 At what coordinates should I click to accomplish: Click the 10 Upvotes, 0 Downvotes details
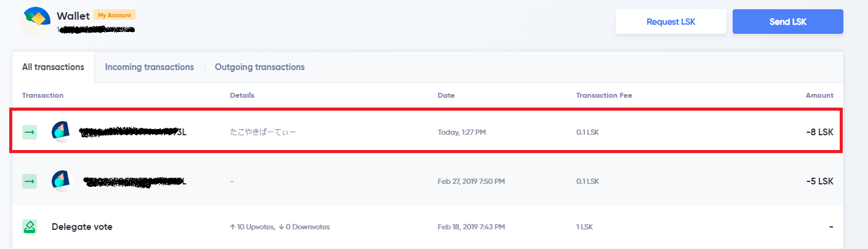point(279,227)
